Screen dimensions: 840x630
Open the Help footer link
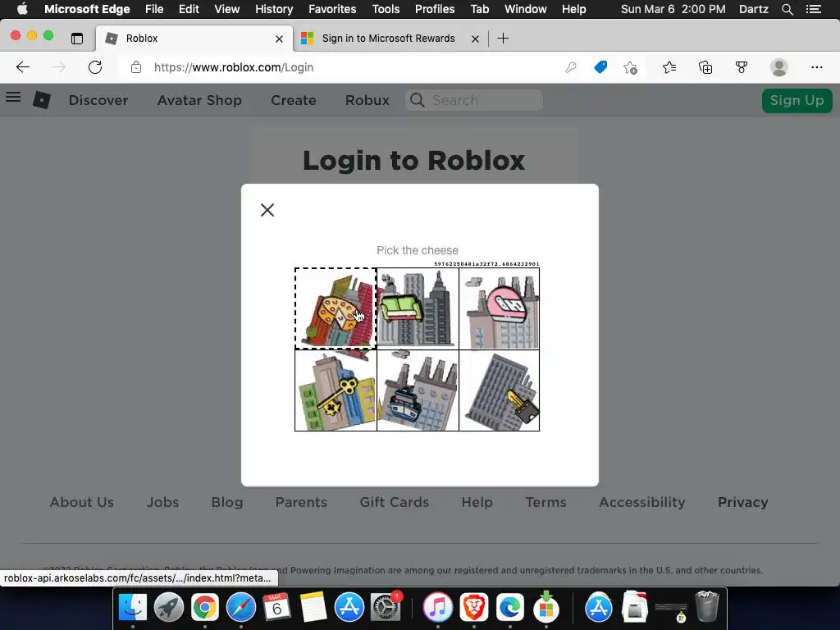click(x=477, y=502)
